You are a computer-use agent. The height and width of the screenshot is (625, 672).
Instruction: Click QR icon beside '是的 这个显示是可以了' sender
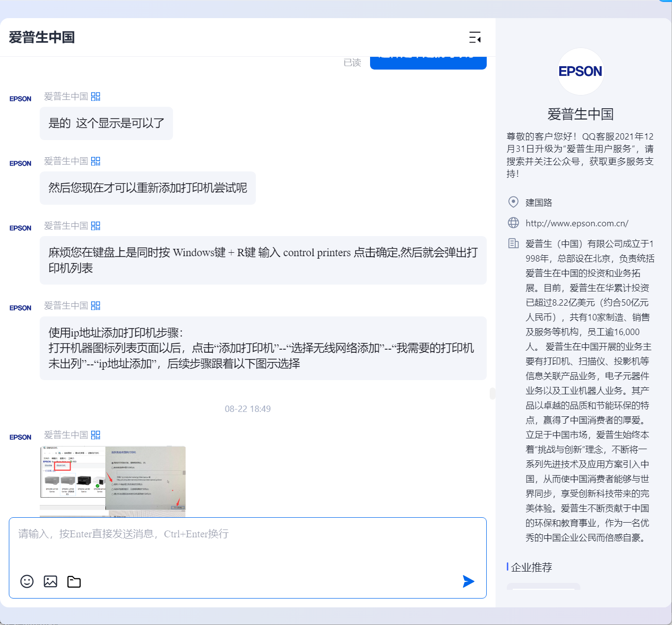point(96,96)
